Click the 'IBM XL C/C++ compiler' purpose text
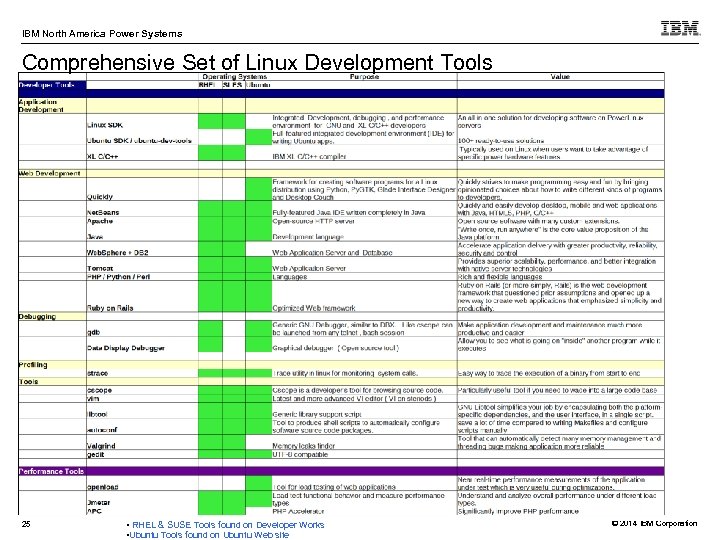The height and width of the screenshot is (540, 720). (x=309, y=157)
